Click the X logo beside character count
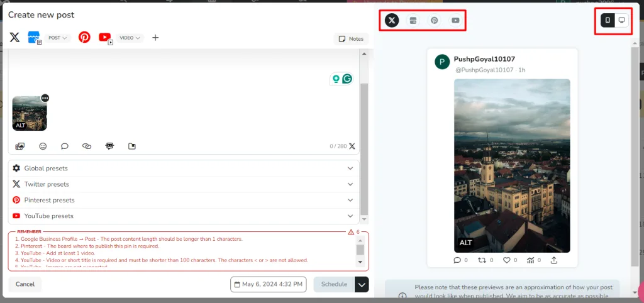 [352, 146]
